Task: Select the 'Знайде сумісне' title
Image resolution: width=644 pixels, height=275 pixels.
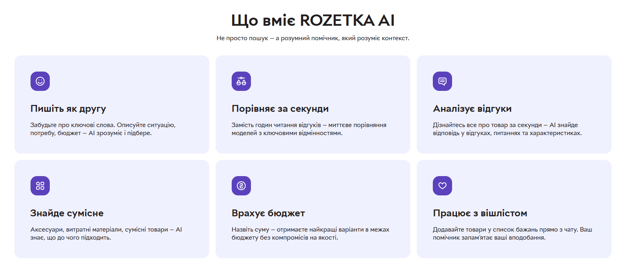Action: point(67,213)
